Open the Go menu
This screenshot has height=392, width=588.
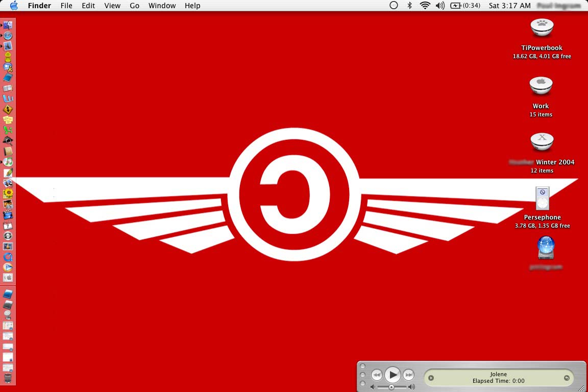[x=134, y=6]
